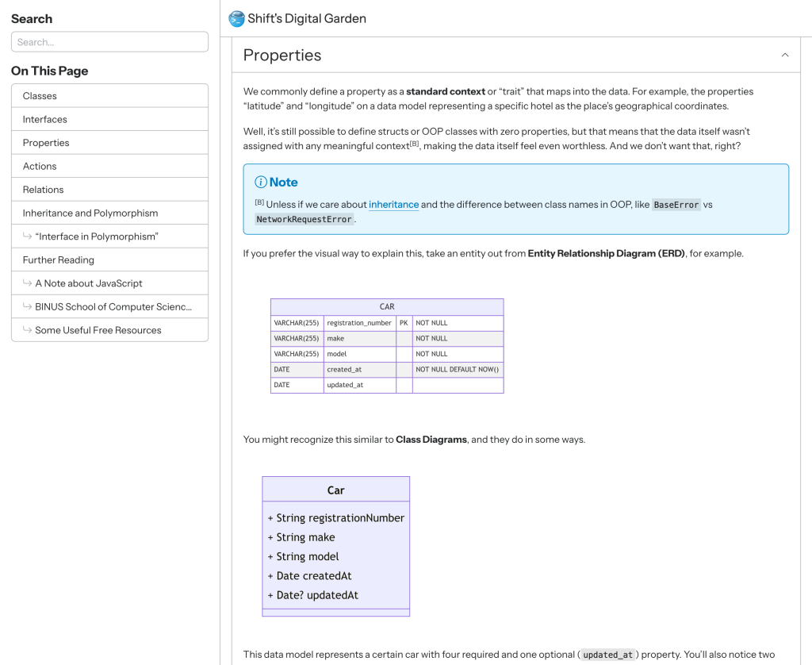
Task: Open the Further Reading section
Action: click(109, 259)
